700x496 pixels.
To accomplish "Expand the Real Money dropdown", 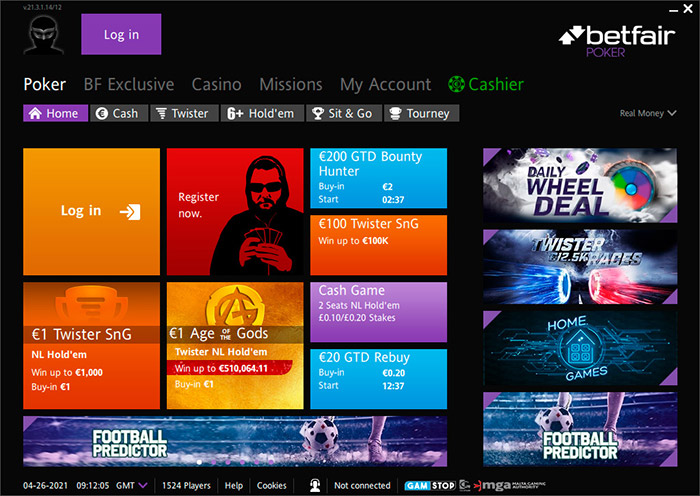I will (x=648, y=114).
